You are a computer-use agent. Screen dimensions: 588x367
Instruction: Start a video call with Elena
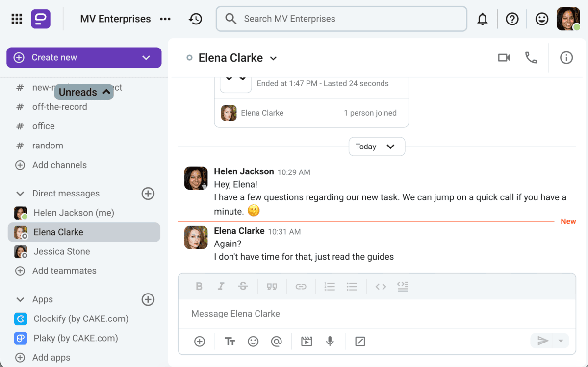pos(504,58)
